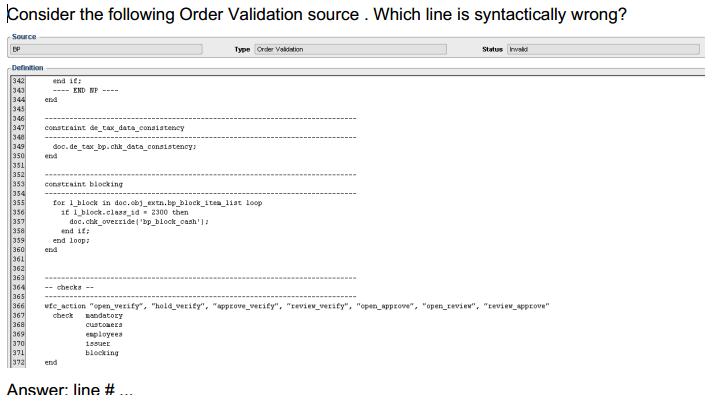Click the "end loop;" code line
The height and width of the screenshot is (419, 712).
[71, 240]
